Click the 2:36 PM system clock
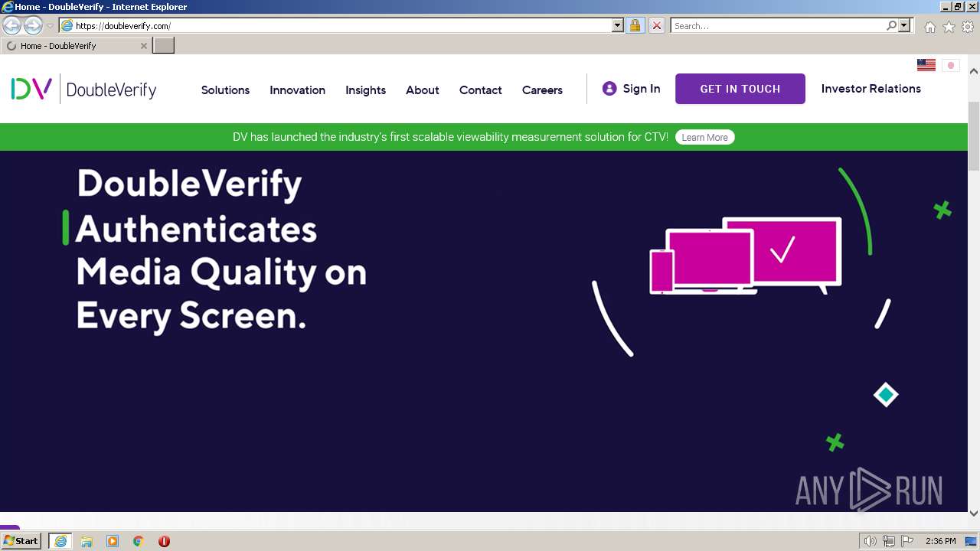Viewport: 980px width, 551px height. pyautogui.click(x=940, y=541)
